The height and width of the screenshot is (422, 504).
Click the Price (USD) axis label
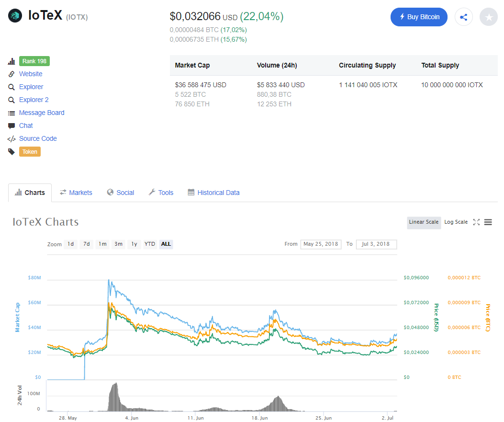(437, 318)
